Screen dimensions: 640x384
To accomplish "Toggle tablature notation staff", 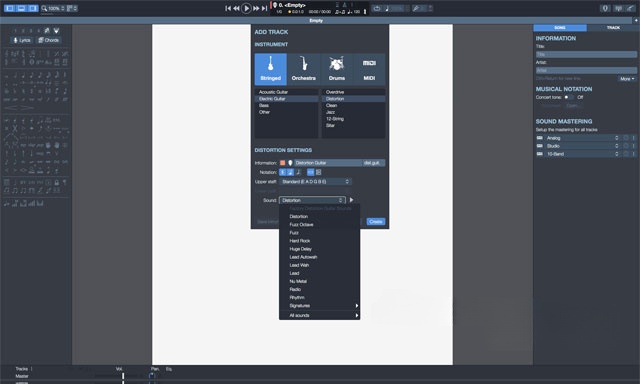I will 290,172.
